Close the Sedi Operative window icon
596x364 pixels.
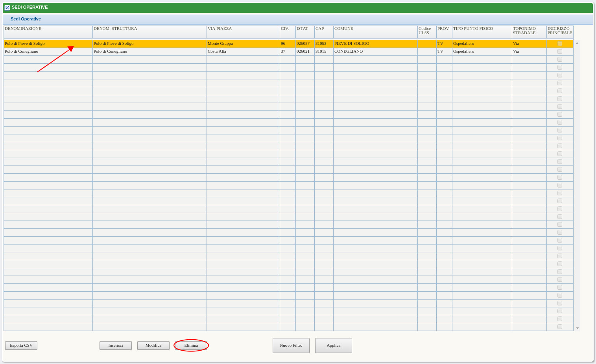(7, 7)
